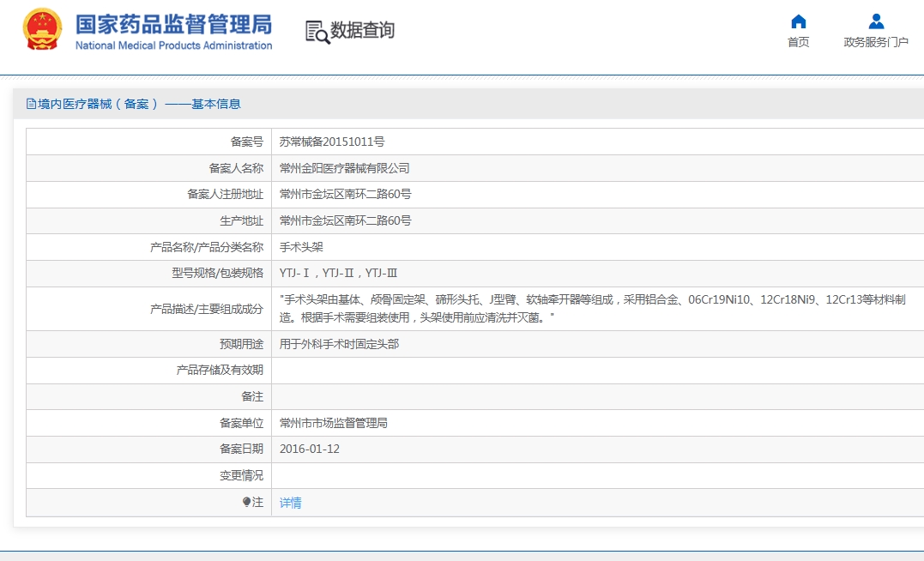The image size is (924, 561).
Task: Open 政务服务门户 text label
Action: (876, 42)
